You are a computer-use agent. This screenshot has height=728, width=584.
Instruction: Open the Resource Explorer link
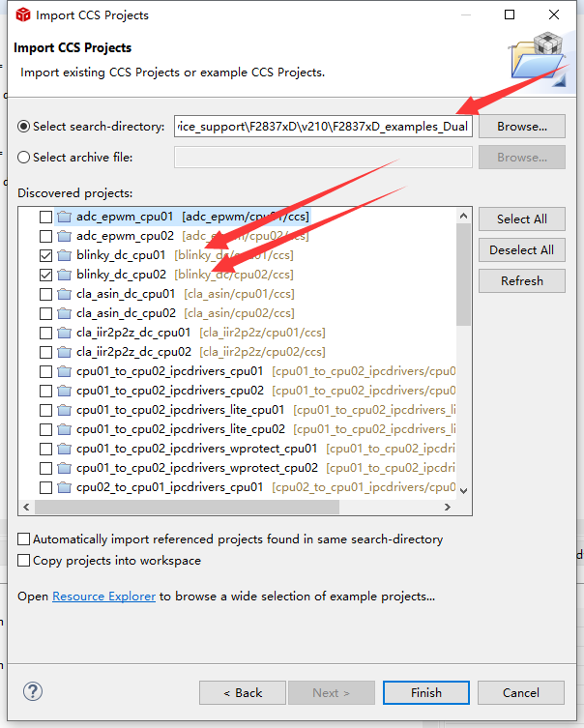coord(104,597)
